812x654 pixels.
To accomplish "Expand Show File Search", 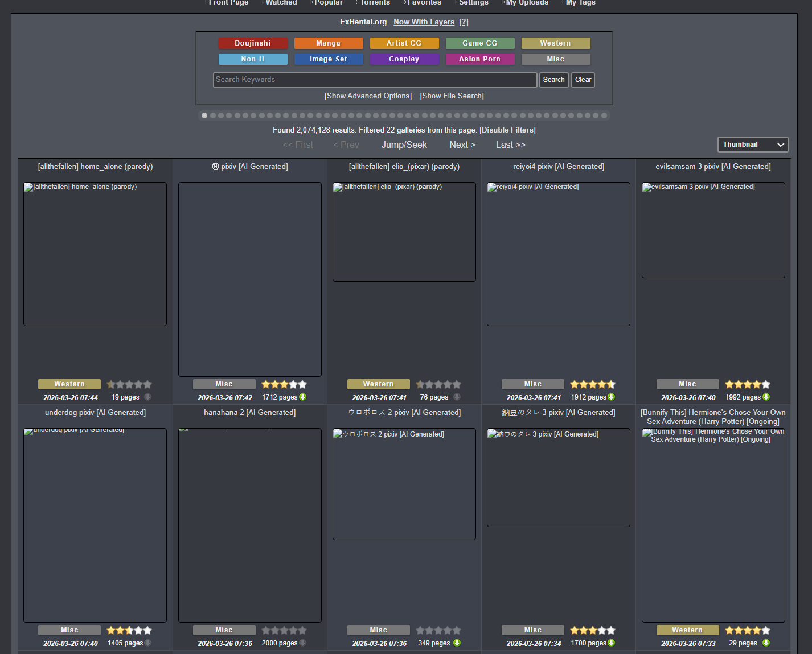I will [452, 96].
